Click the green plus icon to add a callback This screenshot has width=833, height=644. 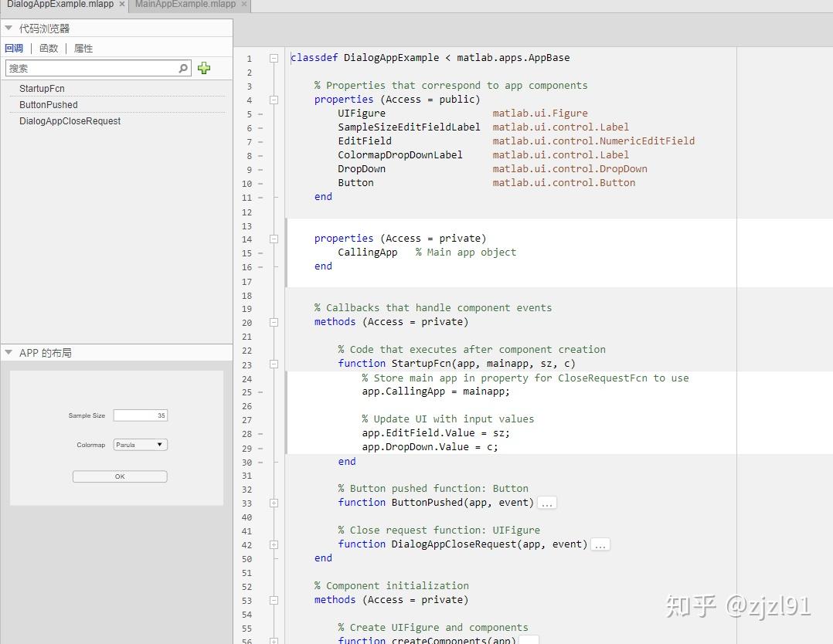coord(204,68)
